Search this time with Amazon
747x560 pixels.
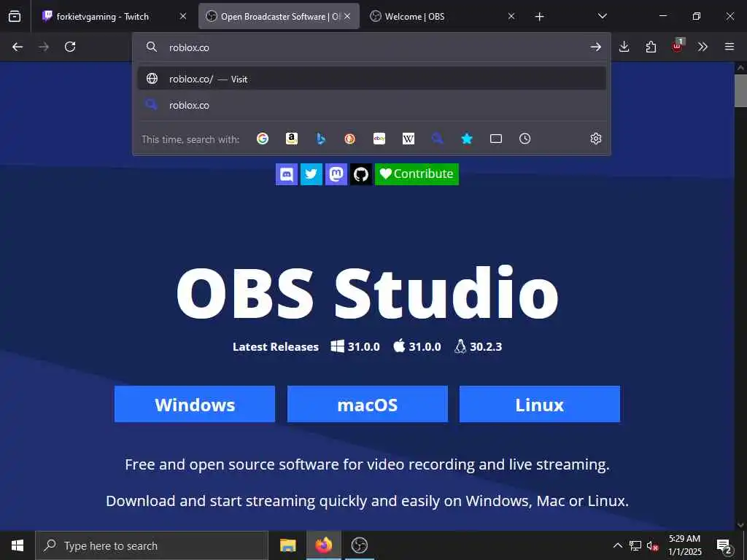292,139
